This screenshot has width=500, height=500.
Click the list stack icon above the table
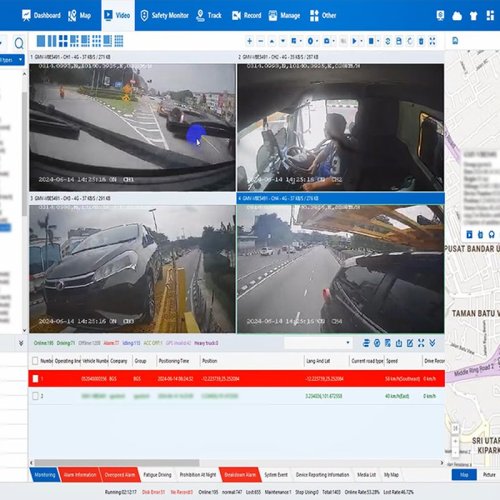coord(366,343)
